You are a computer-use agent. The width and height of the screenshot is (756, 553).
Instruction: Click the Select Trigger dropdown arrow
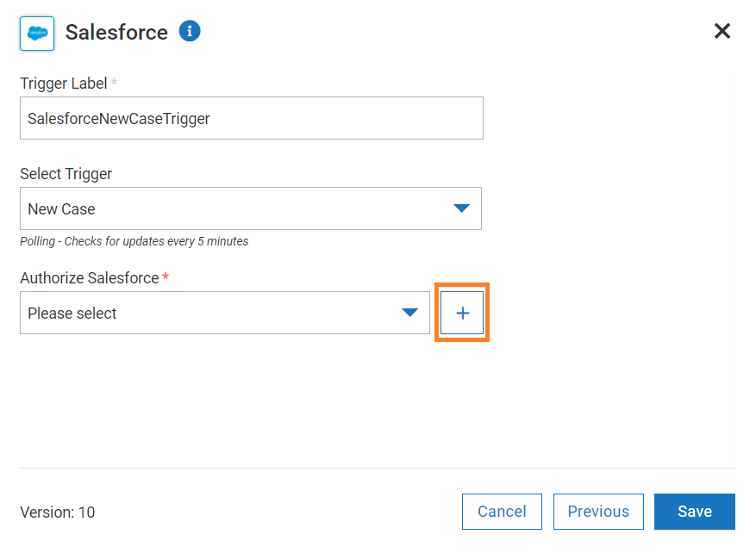(462, 208)
